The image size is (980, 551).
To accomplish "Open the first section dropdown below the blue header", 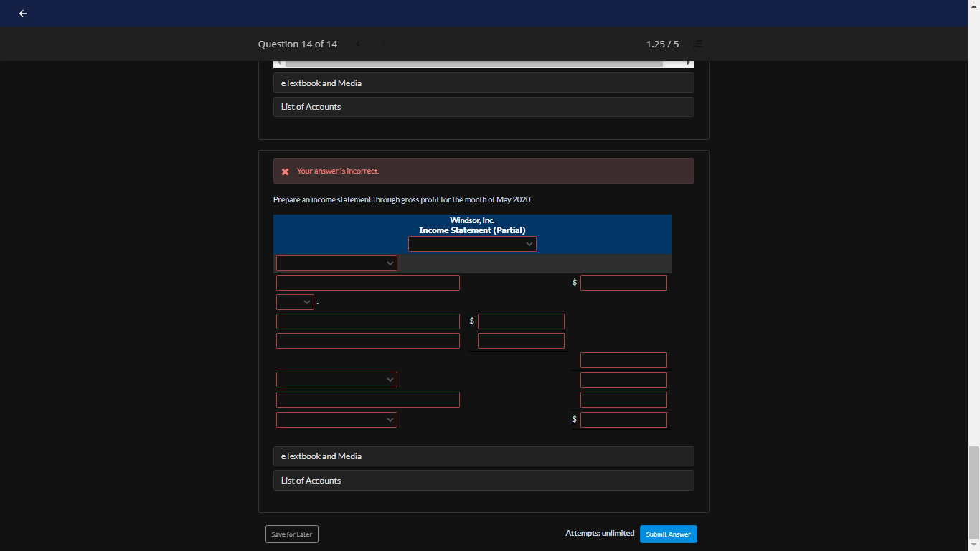I will 336,263.
